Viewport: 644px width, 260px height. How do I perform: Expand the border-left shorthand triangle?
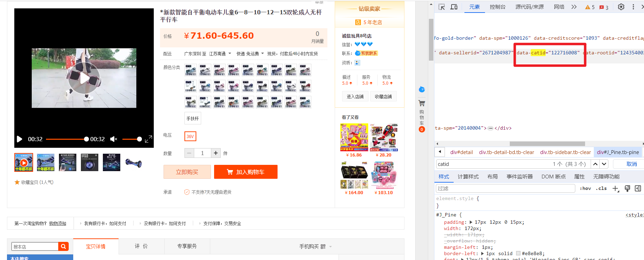click(x=483, y=253)
